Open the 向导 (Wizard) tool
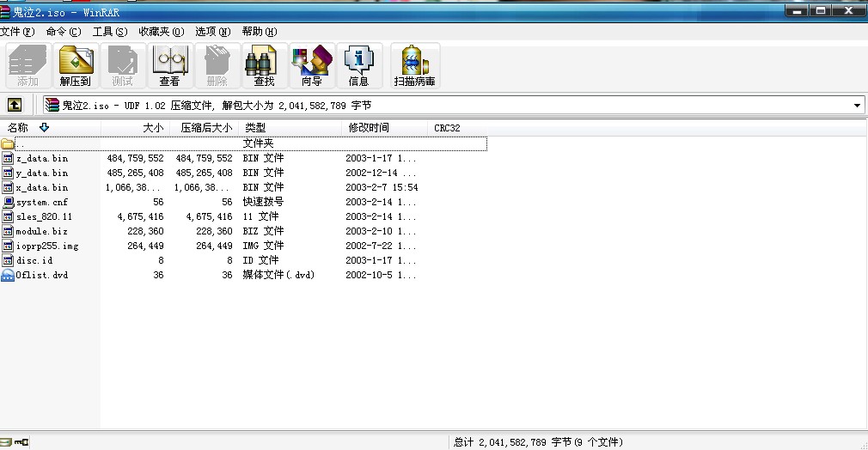The width and height of the screenshot is (868, 450). click(x=312, y=66)
